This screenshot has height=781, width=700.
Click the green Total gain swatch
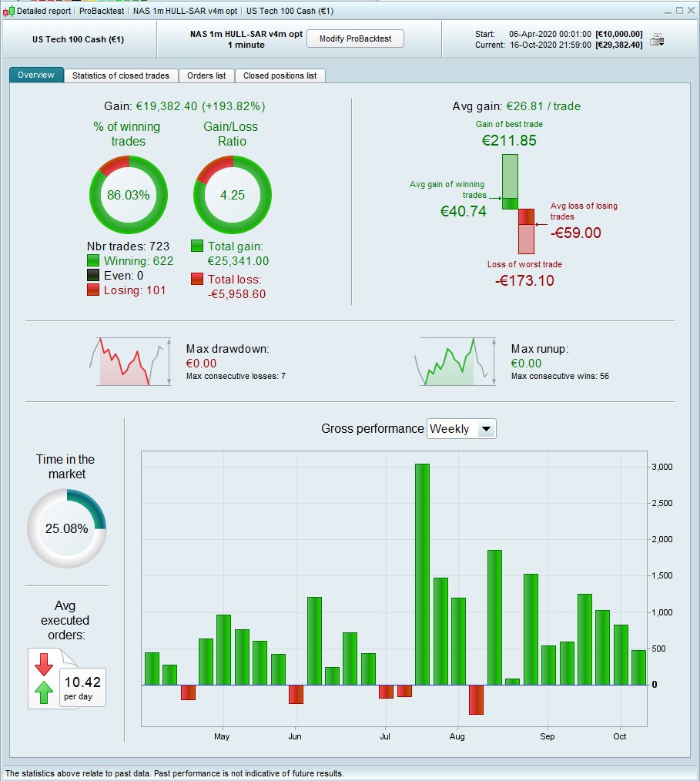(197, 246)
